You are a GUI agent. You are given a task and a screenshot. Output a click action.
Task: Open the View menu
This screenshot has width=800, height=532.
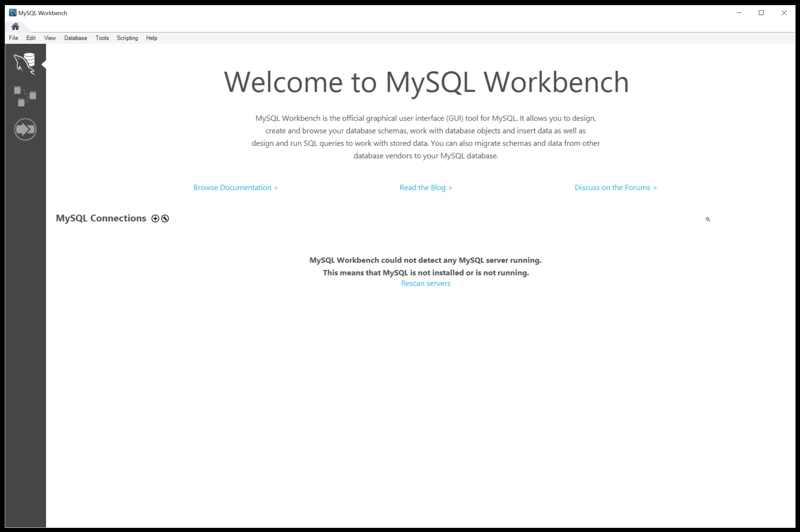[x=49, y=38]
